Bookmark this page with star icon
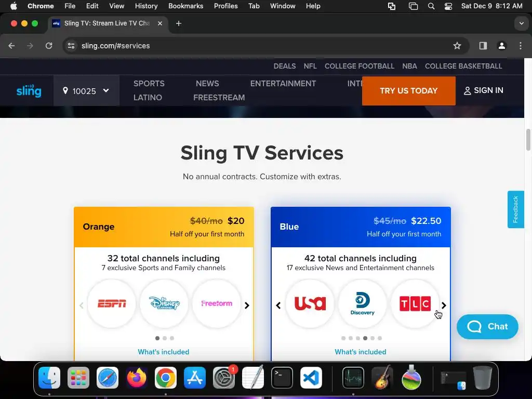 [457, 46]
